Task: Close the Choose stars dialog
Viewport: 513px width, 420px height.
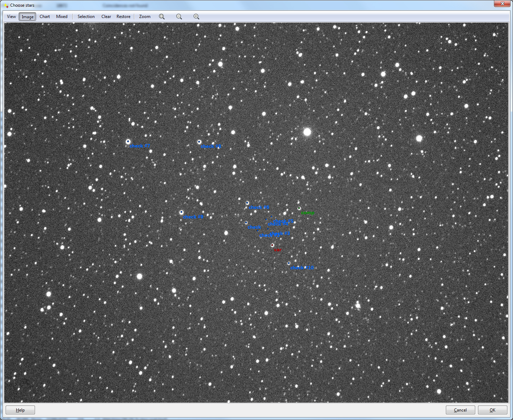Action: 502,4
